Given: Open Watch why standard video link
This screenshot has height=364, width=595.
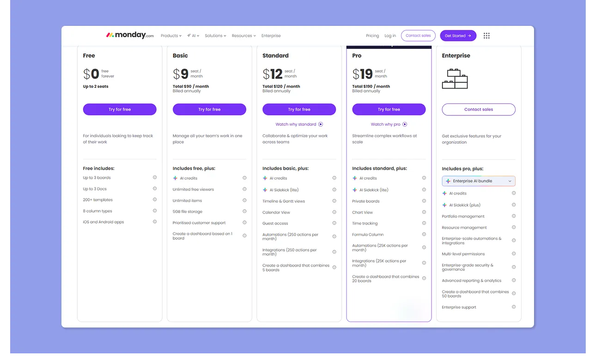Looking at the screenshot, I should (x=299, y=124).
